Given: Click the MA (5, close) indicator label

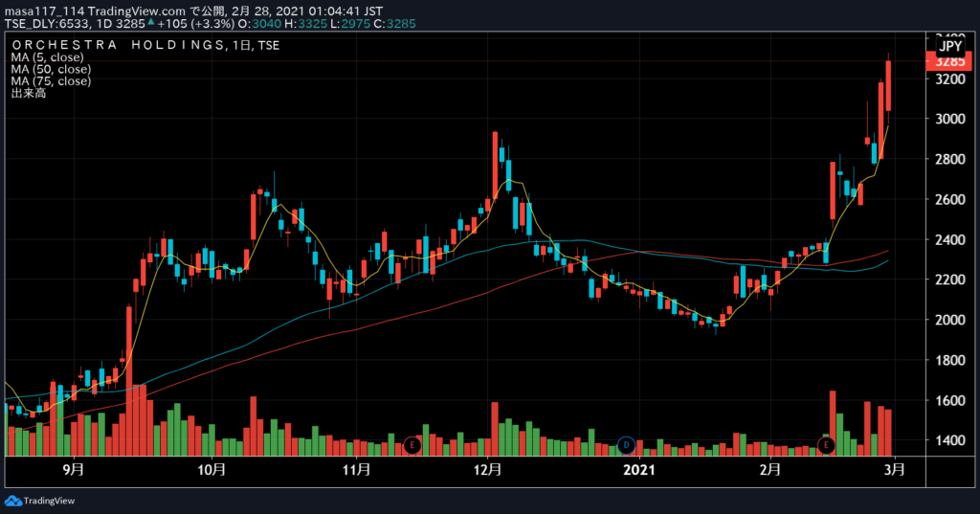Looking at the screenshot, I should 47,56.
